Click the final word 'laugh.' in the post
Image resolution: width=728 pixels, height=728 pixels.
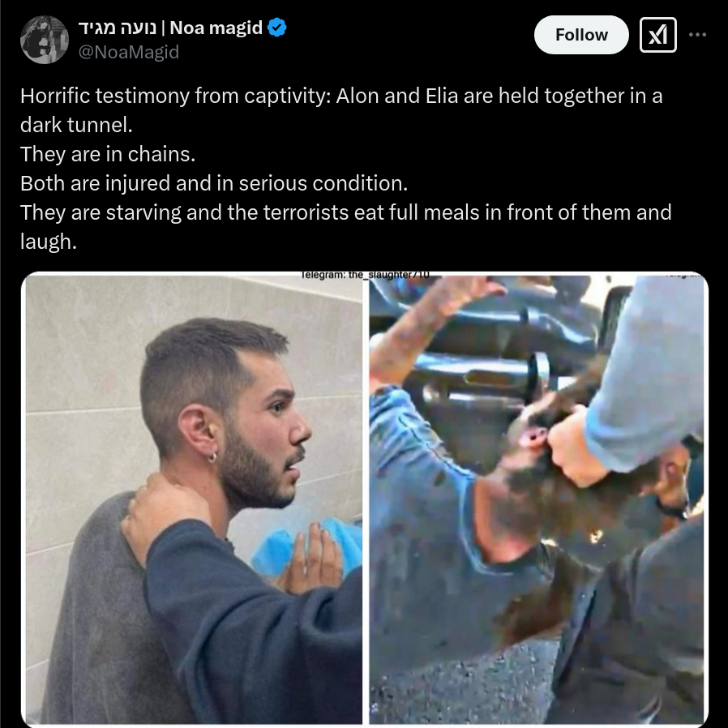[49, 242]
